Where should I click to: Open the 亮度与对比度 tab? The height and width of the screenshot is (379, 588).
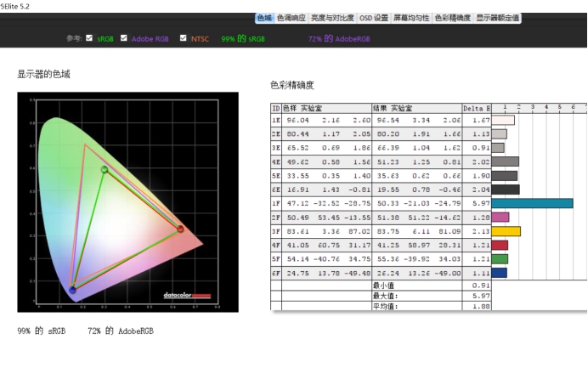[332, 18]
